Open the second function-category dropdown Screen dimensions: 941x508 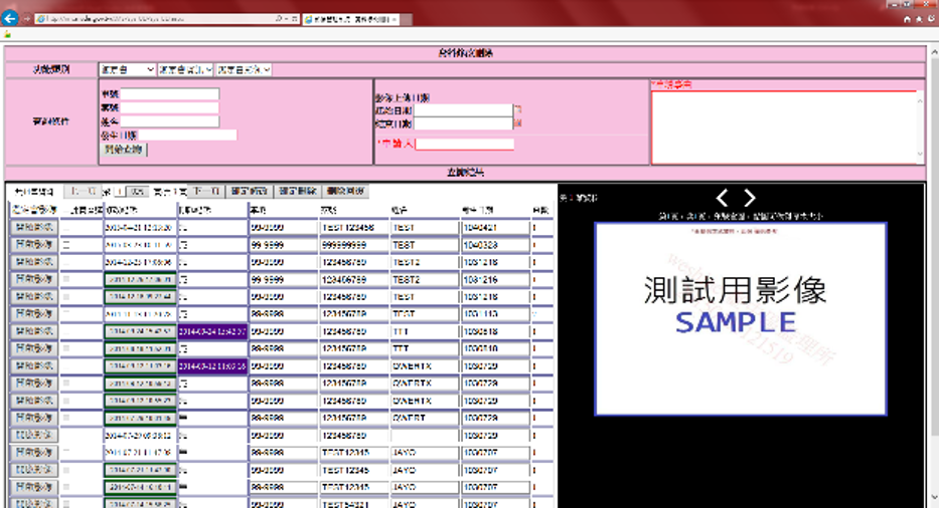coord(185,70)
